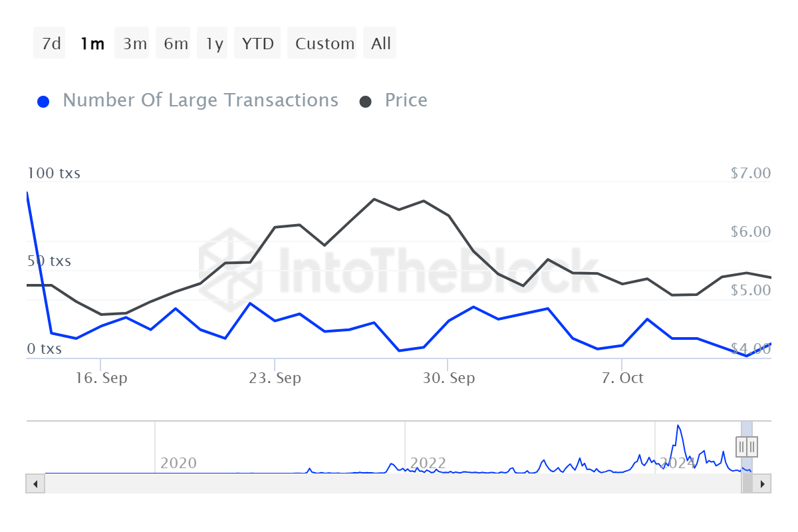Toggle the Price series visibility
798x532 pixels.
click(x=406, y=100)
